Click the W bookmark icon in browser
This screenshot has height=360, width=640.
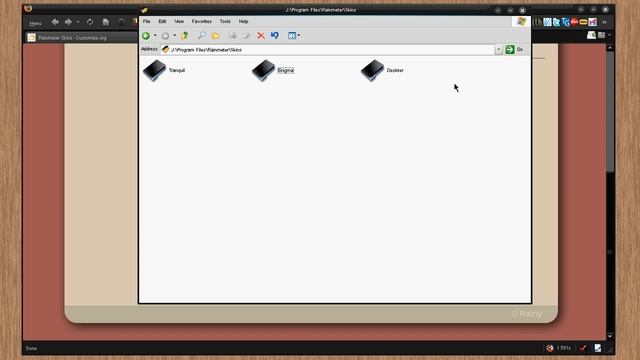pyautogui.click(x=547, y=22)
